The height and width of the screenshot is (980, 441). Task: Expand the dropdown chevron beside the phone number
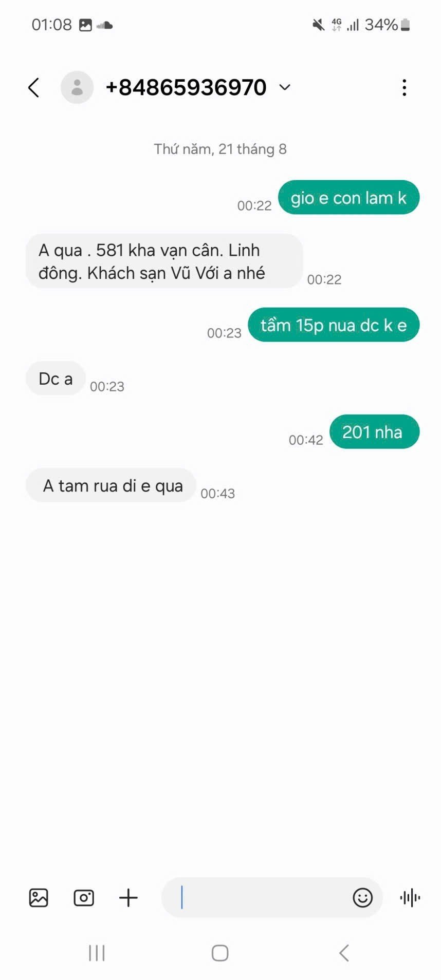(x=285, y=87)
